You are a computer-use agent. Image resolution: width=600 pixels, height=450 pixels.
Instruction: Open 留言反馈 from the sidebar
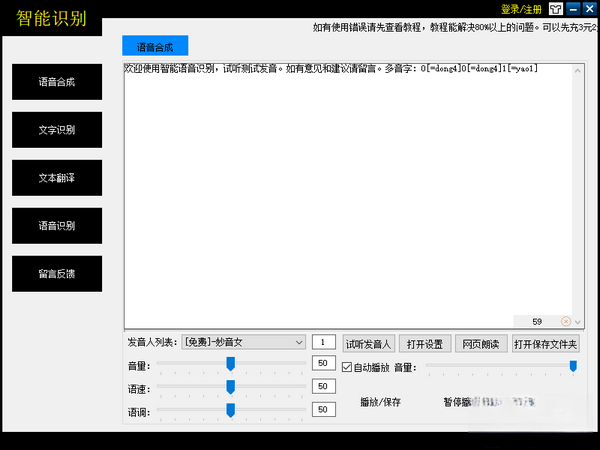tap(57, 274)
